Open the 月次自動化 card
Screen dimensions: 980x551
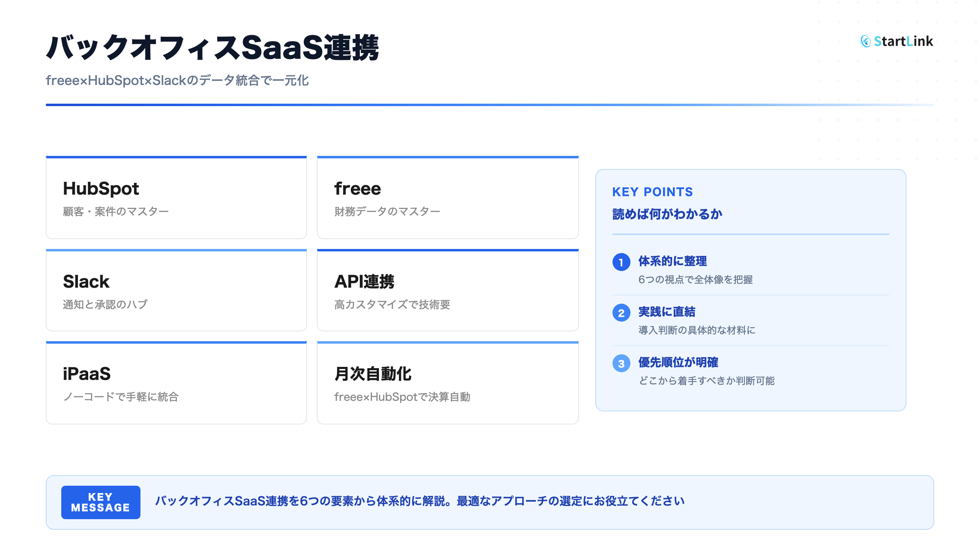click(448, 382)
